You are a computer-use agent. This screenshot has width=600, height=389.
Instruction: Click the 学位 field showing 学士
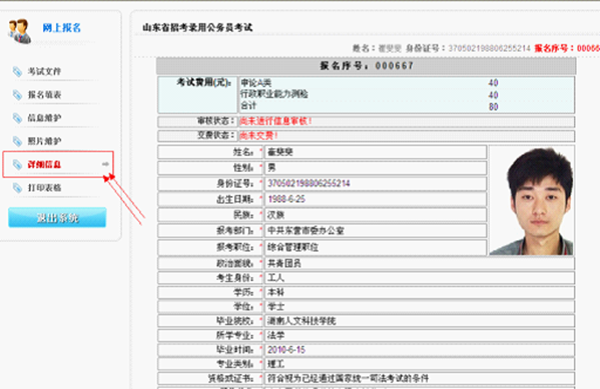click(x=419, y=307)
